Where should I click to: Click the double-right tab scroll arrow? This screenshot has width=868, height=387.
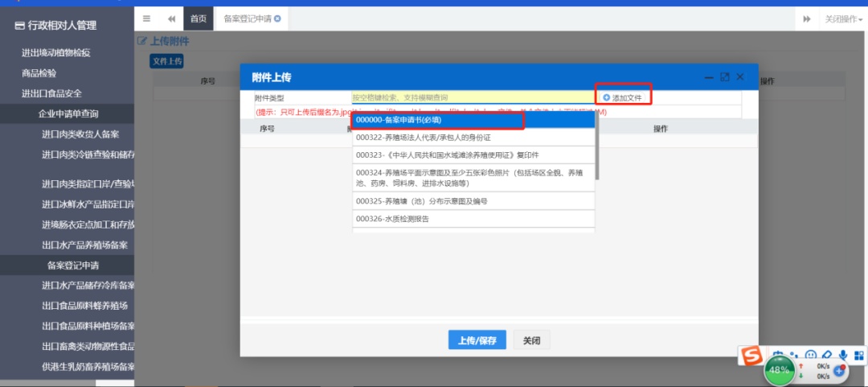pos(807,19)
